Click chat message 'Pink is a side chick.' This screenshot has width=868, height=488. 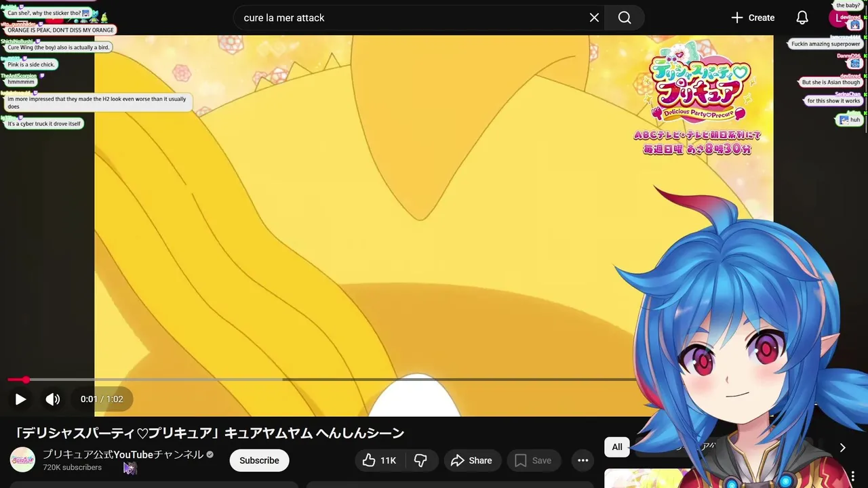click(31, 65)
